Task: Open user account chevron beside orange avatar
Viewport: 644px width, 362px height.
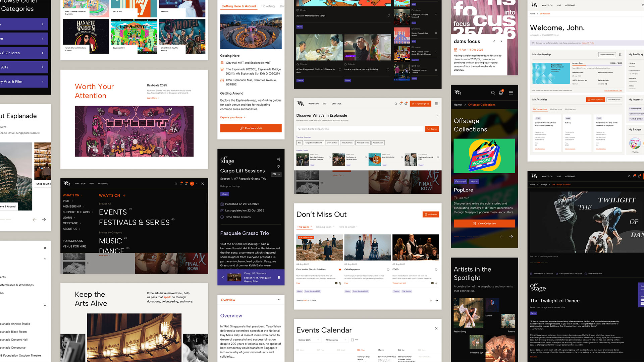Action: pos(197,184)
